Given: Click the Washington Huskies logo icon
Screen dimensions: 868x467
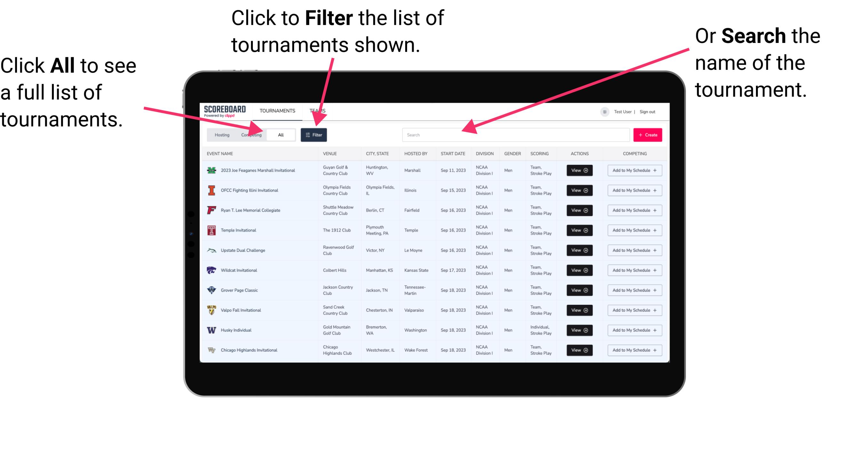Looking at the screenshot, I should tap(211, 330).
